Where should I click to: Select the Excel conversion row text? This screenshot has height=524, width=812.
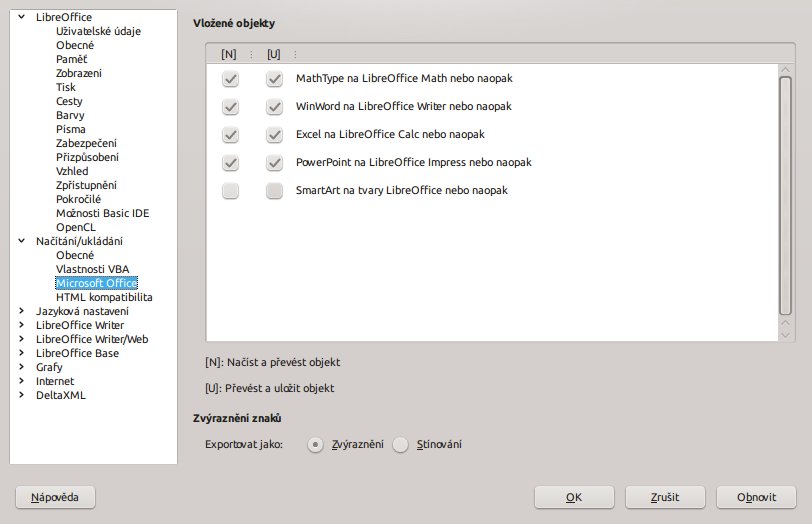pyautogui.click(x=390, y=134)
